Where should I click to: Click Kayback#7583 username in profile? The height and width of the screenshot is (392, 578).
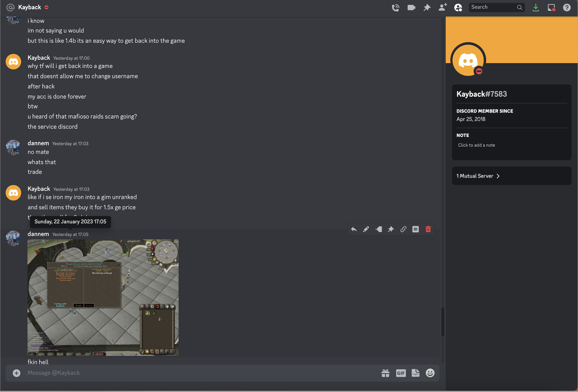tap(482, 94)
